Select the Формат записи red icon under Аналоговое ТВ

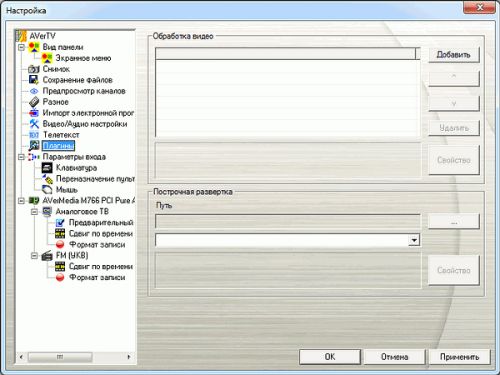[x=60, y=245]
